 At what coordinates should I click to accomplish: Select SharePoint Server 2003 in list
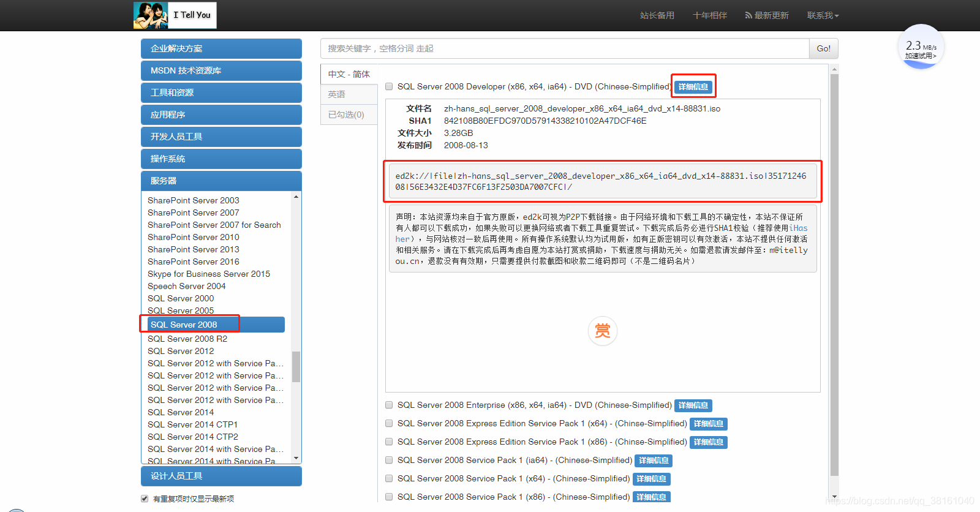tap(194, 200)
